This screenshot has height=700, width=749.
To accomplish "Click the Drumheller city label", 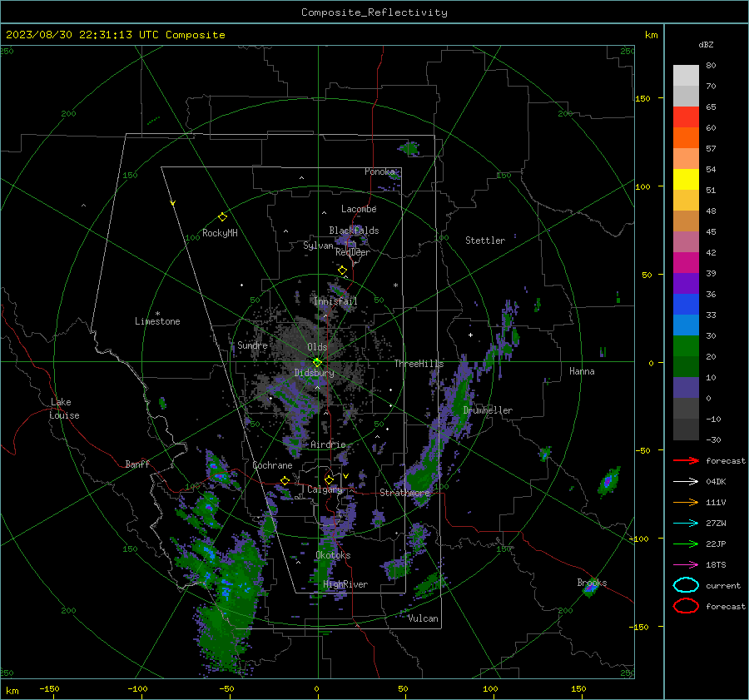I will (488, 410).
